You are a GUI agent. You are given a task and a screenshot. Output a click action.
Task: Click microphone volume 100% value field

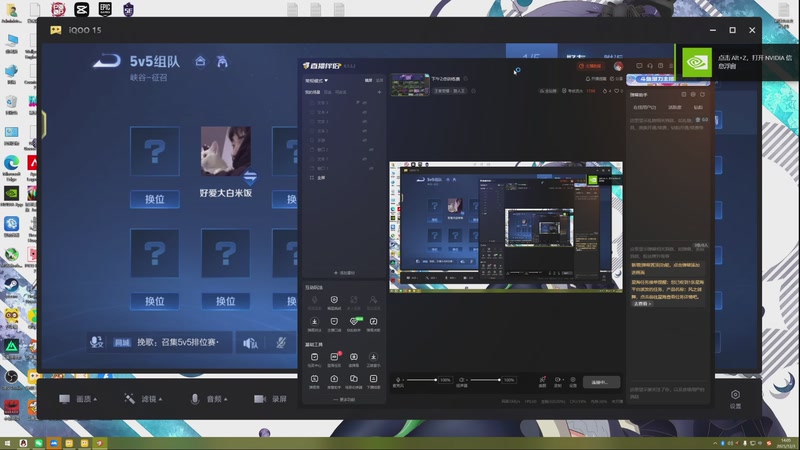point(445,380)
